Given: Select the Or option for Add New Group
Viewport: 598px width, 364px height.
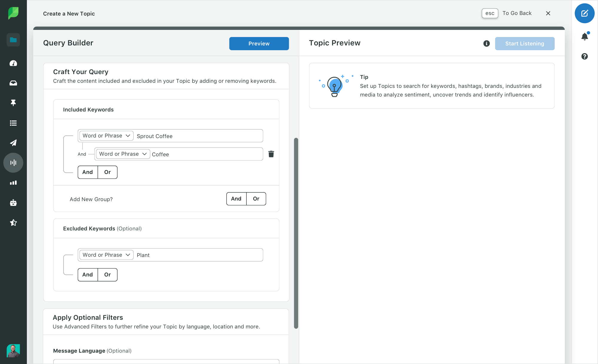Looking at the screenshot, I should coord(256,198).
